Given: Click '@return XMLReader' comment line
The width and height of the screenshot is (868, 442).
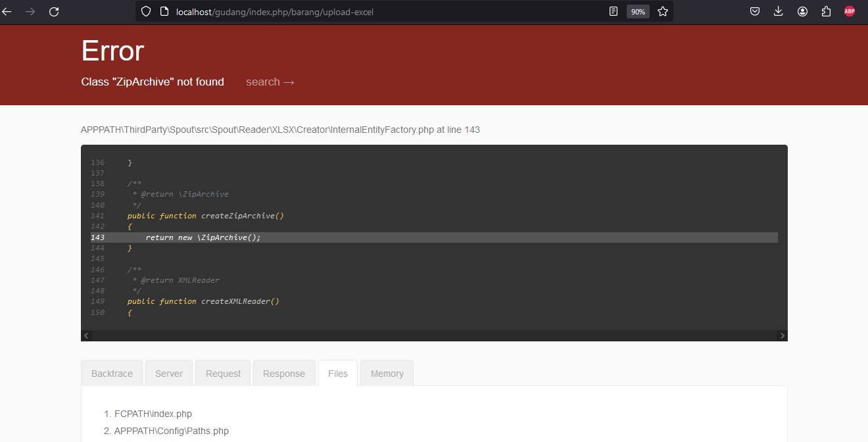Looking at the screenshot, I should point(176,280).
